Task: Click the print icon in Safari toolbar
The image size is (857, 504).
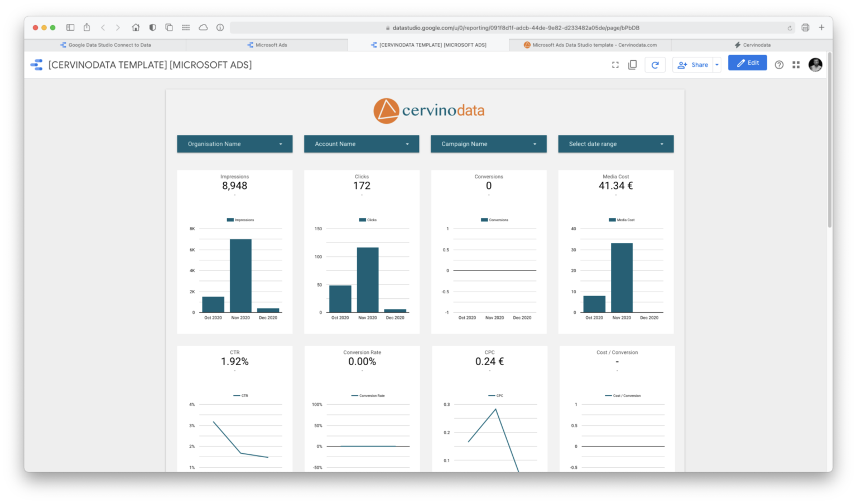Action: click(x=805, y=27)
